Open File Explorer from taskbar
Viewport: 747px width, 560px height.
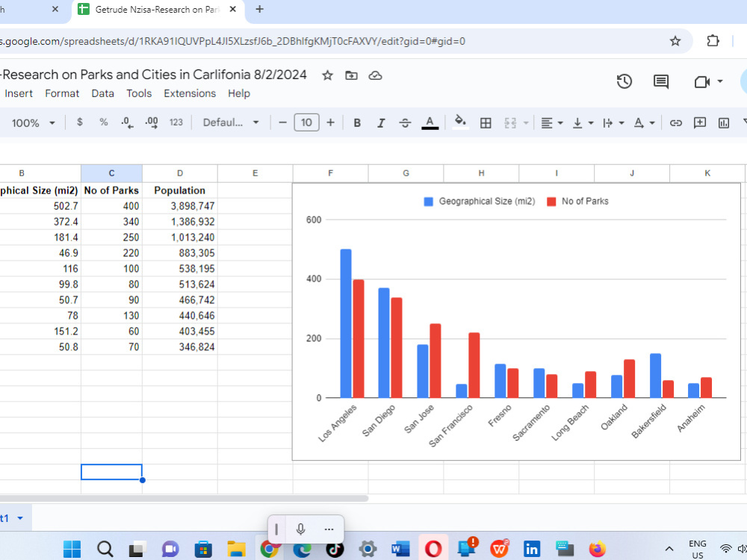point(236,549)
